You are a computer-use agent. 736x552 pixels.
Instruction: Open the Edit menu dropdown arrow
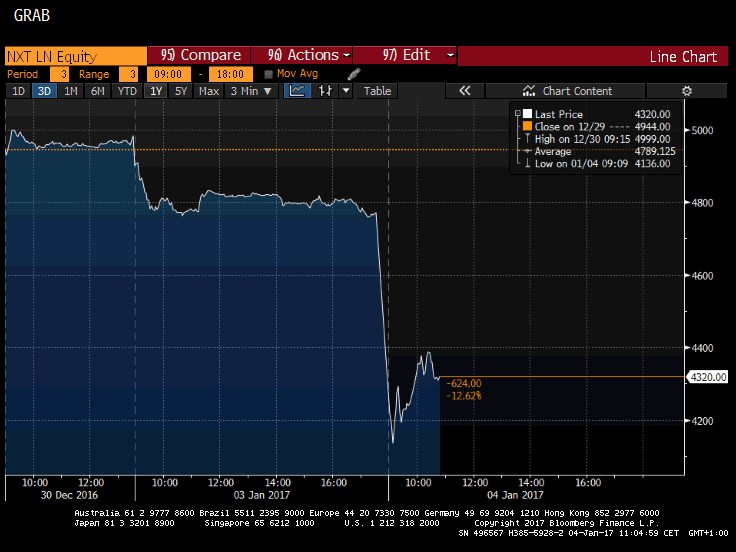point(450,56)
